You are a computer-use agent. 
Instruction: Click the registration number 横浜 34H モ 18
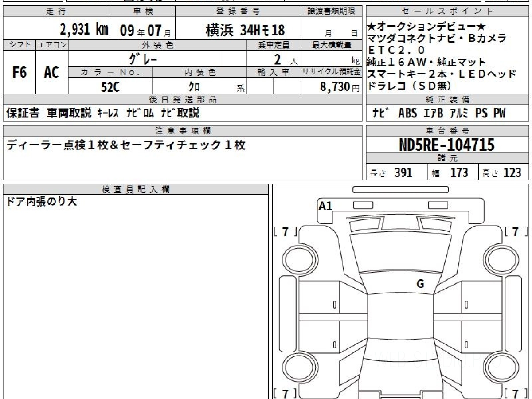245,30
